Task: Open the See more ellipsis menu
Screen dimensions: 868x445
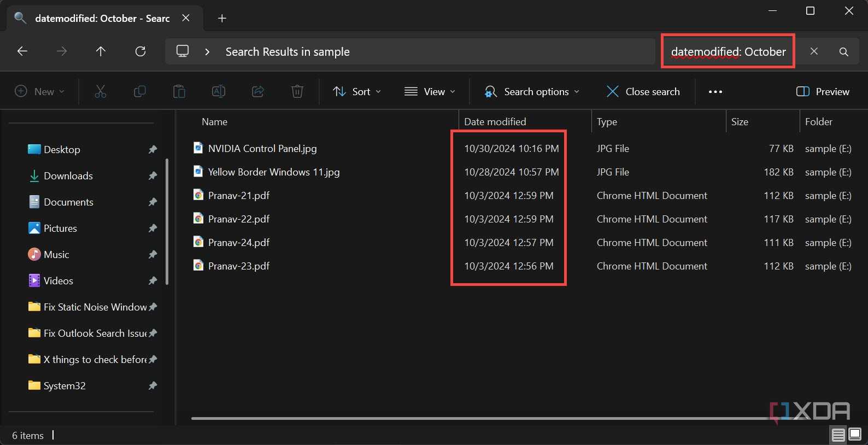Action: 715,91
